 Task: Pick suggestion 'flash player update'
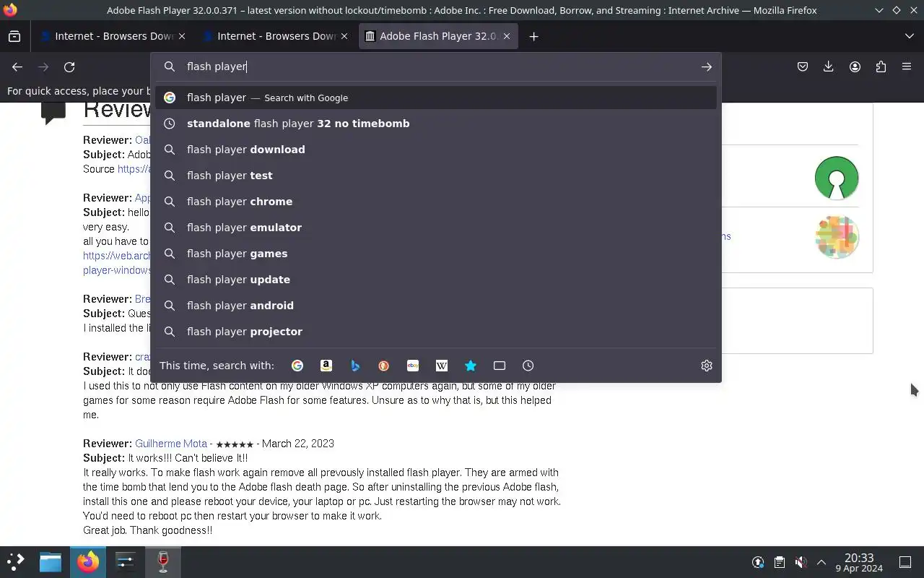pyautogui.click(x=436, y=280)
